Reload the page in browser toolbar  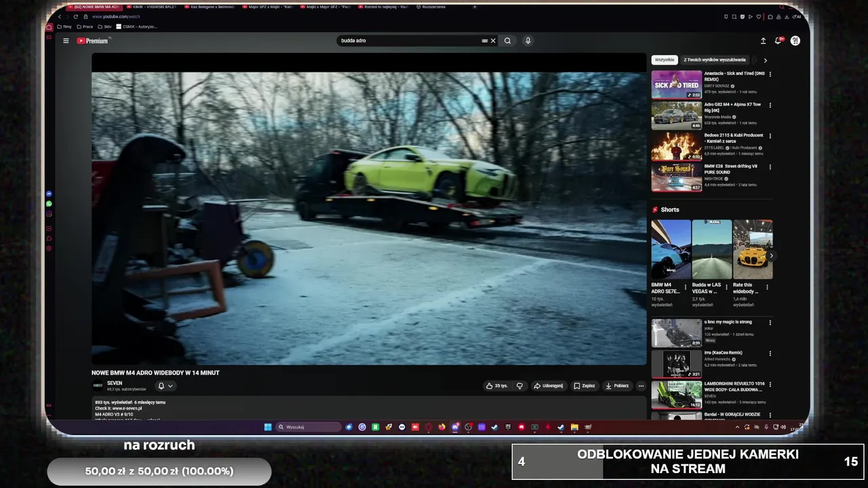coord(75,16)
